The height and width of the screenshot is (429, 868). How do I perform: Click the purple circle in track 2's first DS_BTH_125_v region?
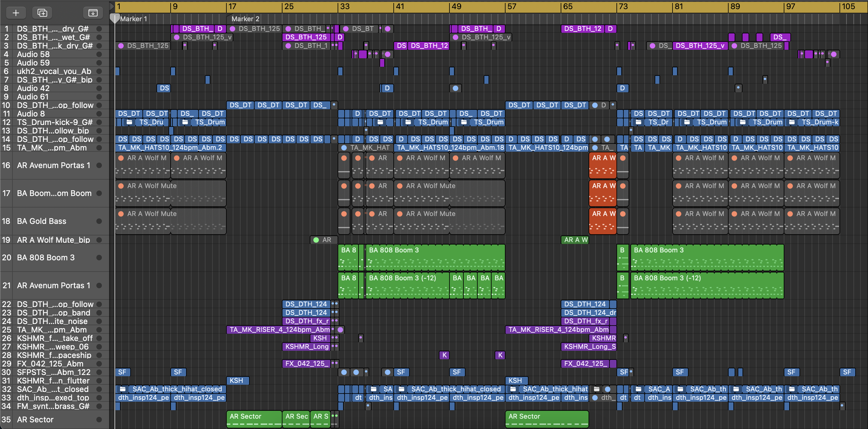tap(177, 37)
